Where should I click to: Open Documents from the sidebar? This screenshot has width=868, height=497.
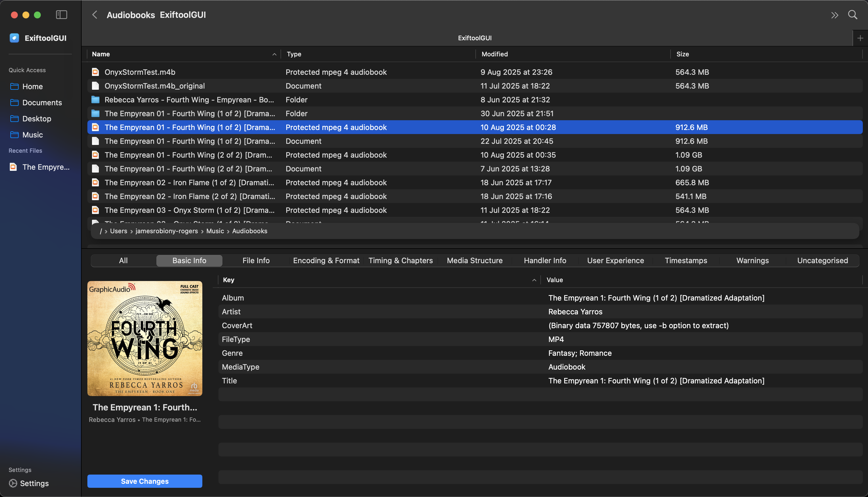pyautogui.click(x=42, y=102)
